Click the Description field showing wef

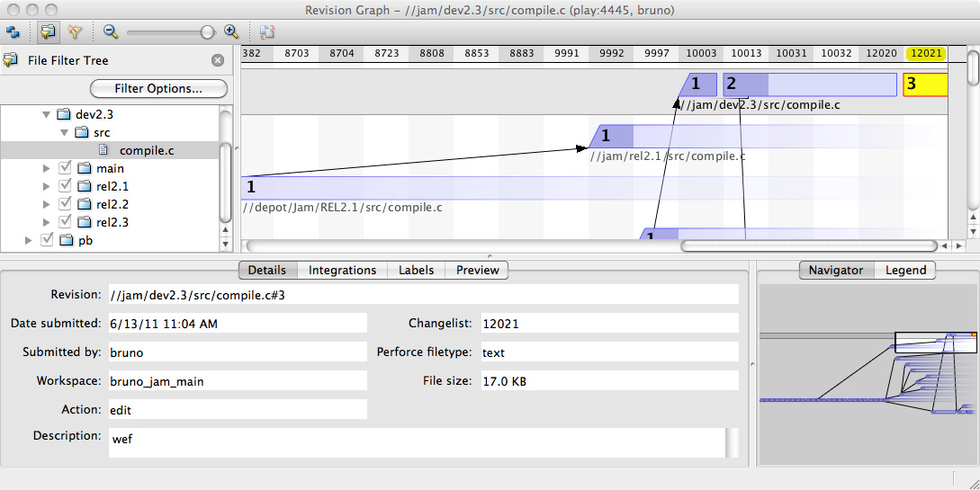point(418,442)
